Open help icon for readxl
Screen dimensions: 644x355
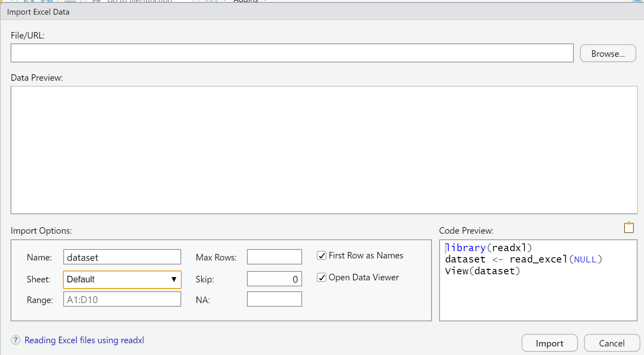(15, 340)
